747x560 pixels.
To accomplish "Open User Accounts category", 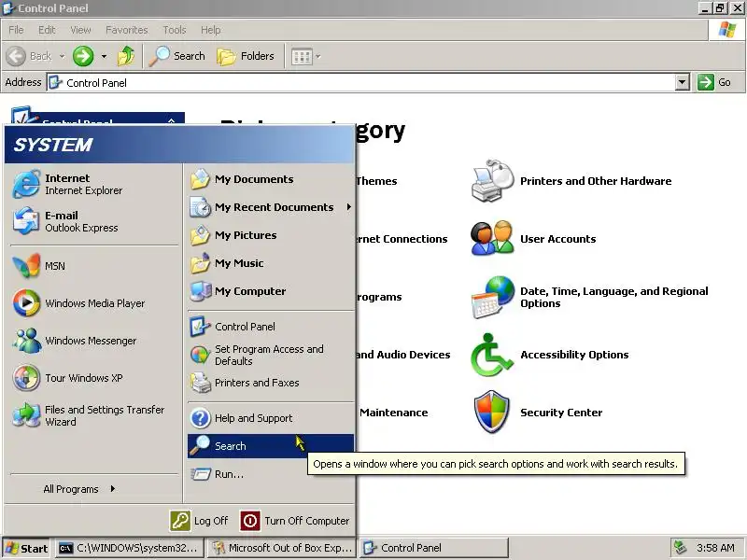I will click(533, 239).
